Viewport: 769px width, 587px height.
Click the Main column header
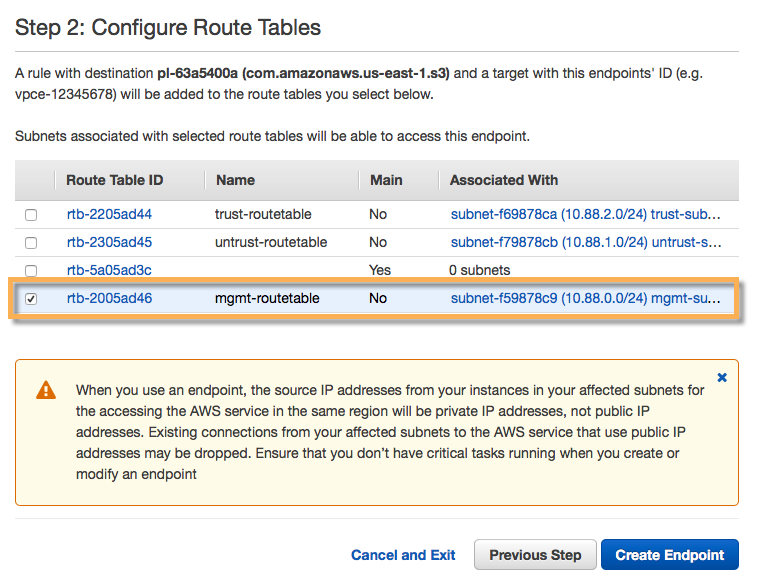pos(386,180)
